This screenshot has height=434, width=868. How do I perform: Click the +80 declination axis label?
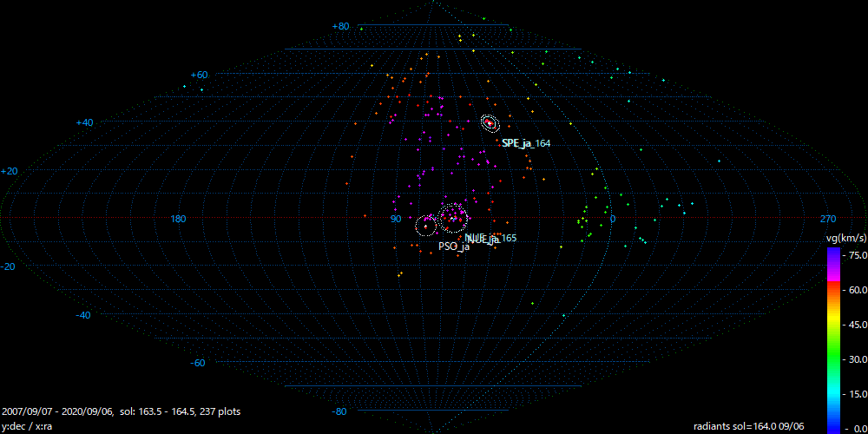click(340, 27)
